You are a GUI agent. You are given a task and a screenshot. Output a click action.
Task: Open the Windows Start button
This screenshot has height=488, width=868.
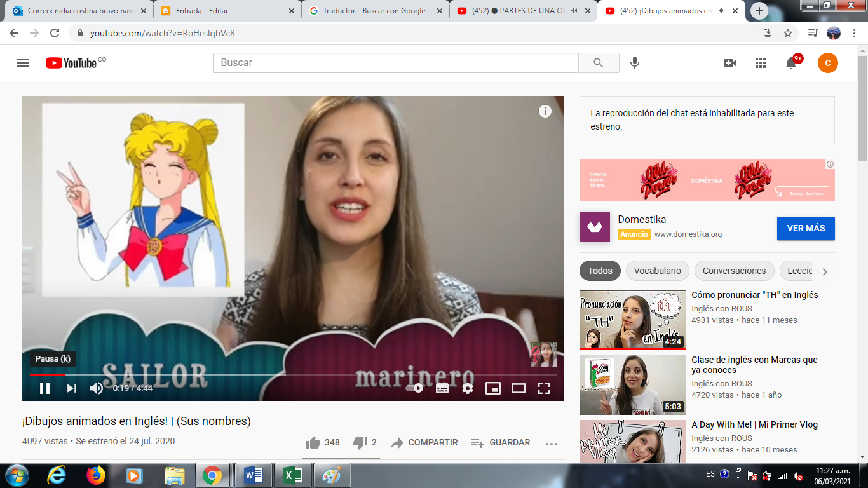(16, 475)
